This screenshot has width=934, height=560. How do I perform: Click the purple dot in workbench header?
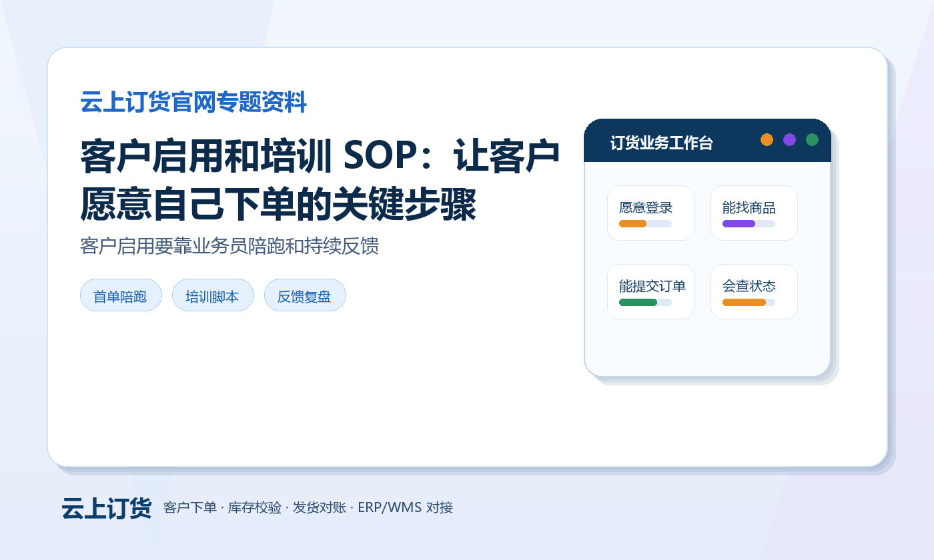click(789, 139)
